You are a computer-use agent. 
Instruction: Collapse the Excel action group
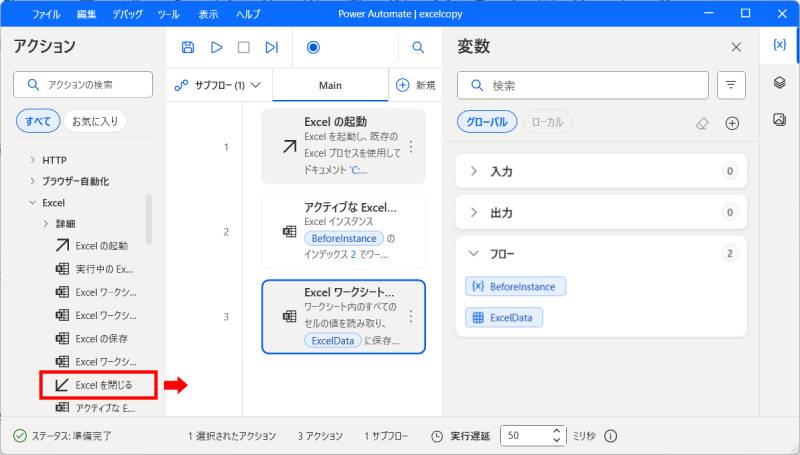coord(33,203)
